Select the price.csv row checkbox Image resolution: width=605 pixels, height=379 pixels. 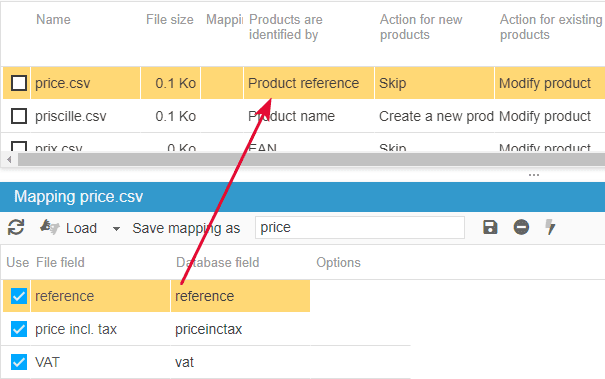coord(19,83)
